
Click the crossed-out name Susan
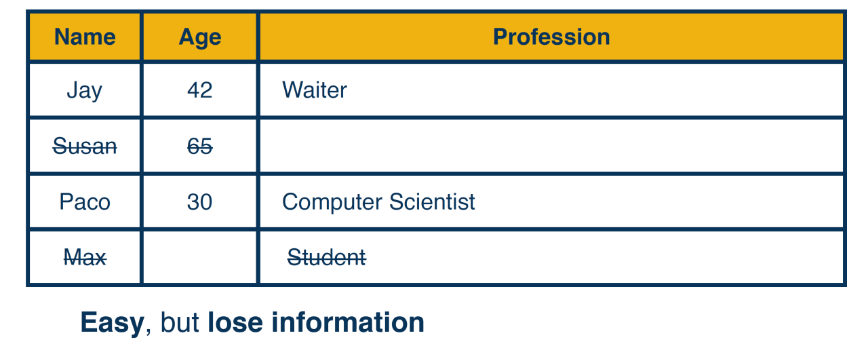(85, 146)
